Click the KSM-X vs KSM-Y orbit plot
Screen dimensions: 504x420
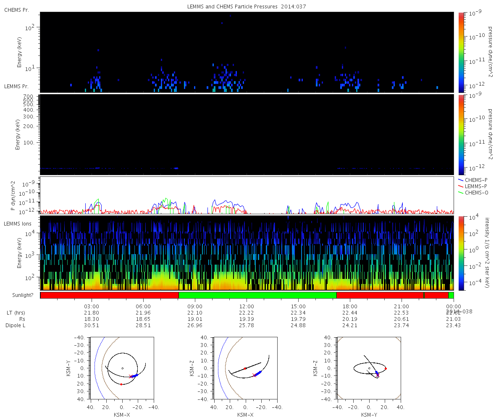click(122, 368)
